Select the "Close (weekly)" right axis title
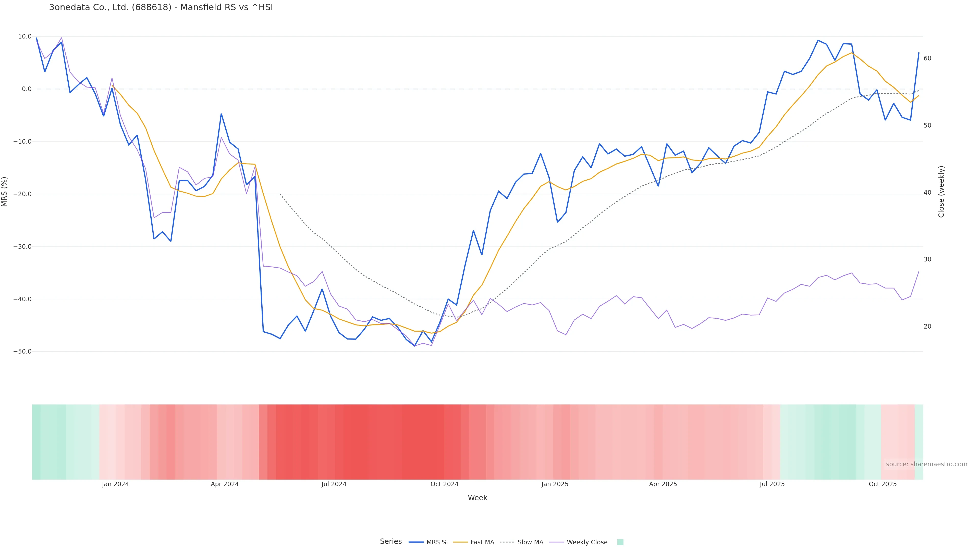The height and width of the screenshot is (551, 980). (941, 192)
